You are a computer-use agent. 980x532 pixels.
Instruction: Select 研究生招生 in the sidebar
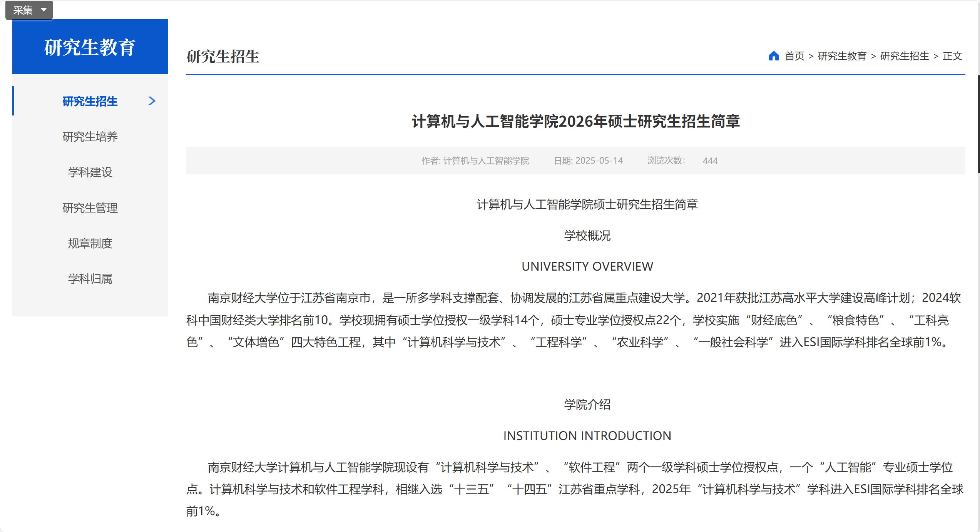point(90,101)
